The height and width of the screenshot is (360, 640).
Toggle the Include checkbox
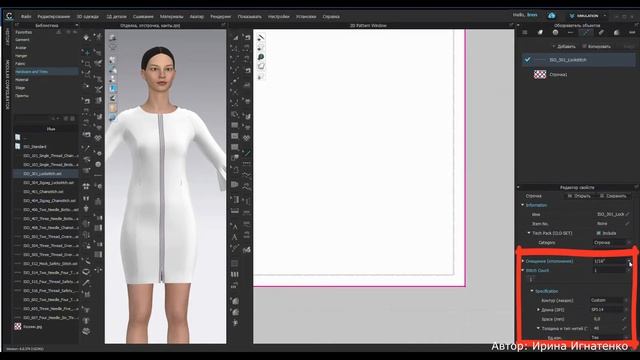[598, 233]
